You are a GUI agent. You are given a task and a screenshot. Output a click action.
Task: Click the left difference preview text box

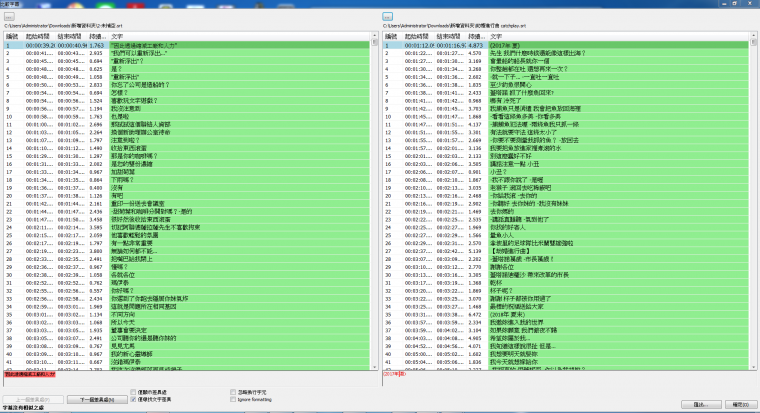pos(190,379)
